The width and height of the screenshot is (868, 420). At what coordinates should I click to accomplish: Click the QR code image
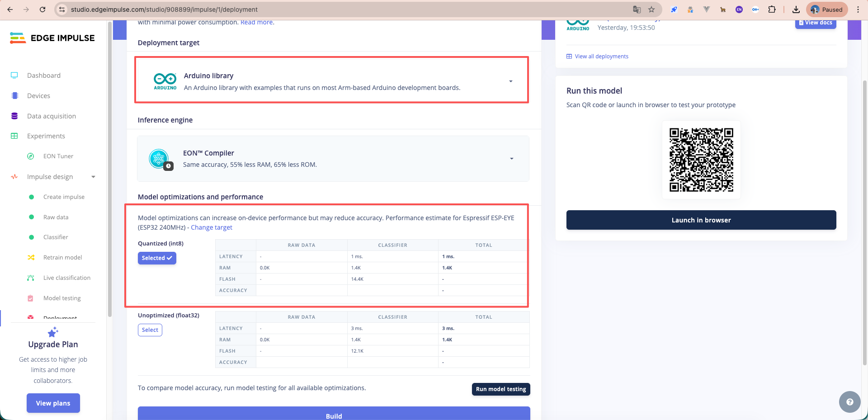pos(701,160)
